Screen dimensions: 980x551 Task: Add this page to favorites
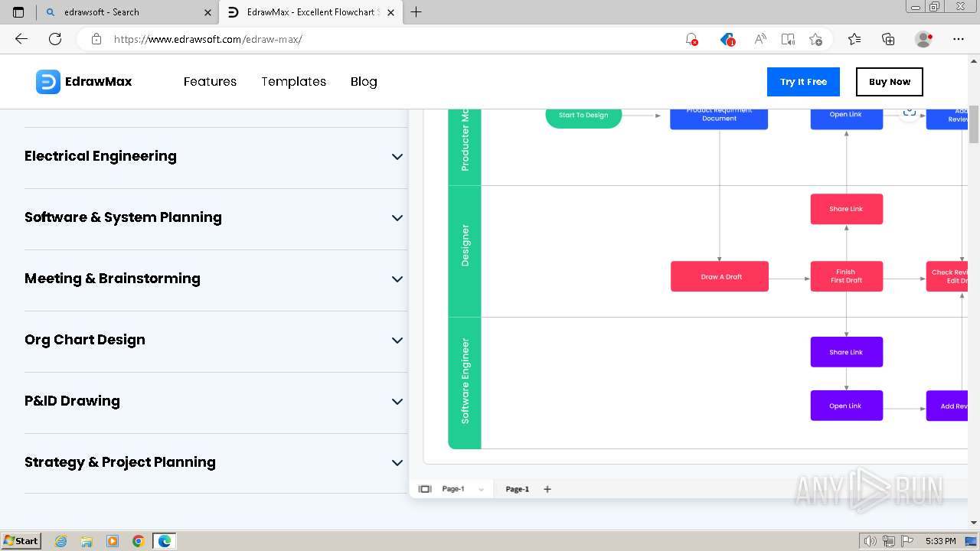(x=815, y=39)
